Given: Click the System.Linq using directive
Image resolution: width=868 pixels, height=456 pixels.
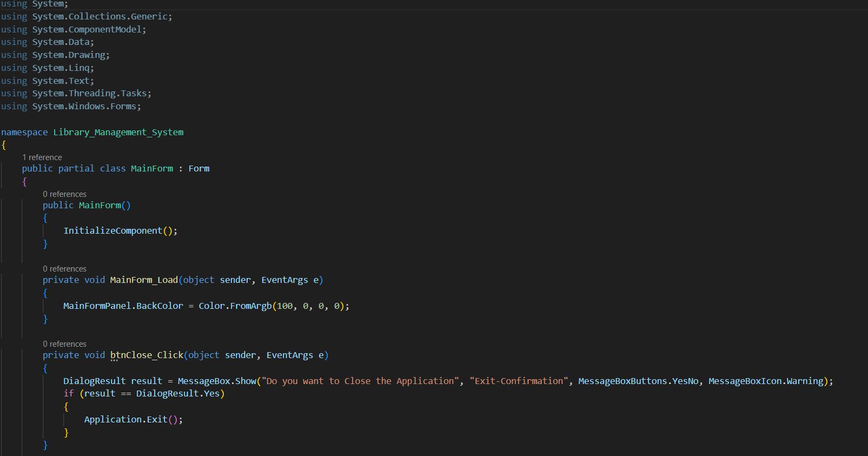Looking at the screenshot, I should [62, 68].
